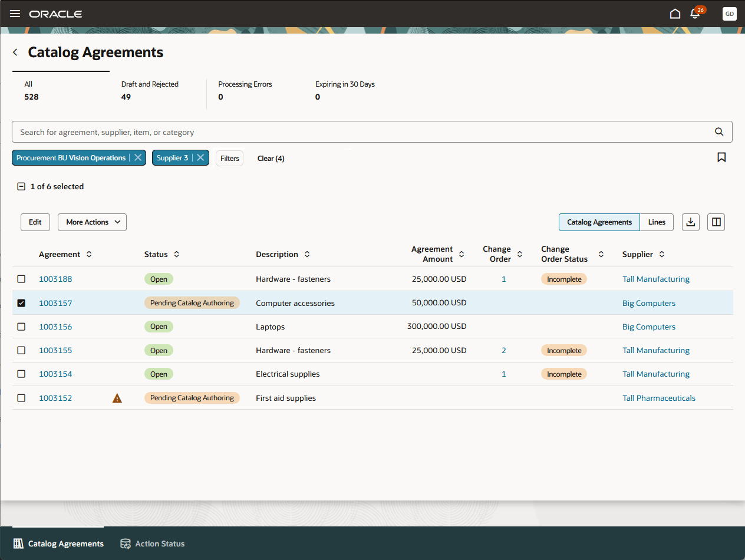Click the home icon in the header
The width and height of the screenshot is (745, 560).
click(x=675, y=13)
